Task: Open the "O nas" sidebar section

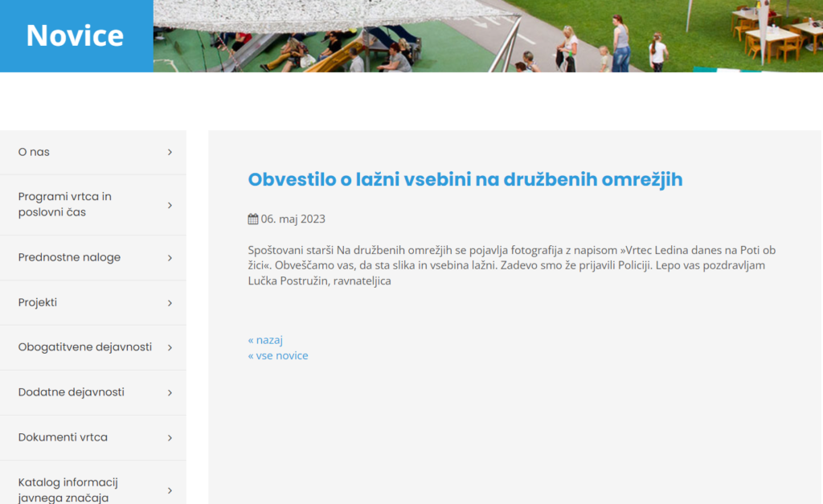Action: click(33, 151)
